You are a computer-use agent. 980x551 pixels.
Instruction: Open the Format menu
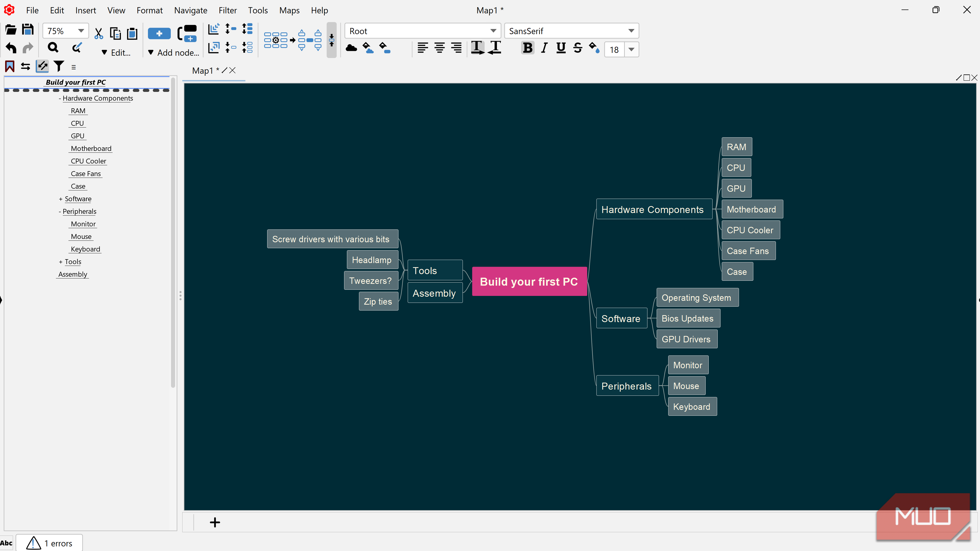[x=149, y=10]
